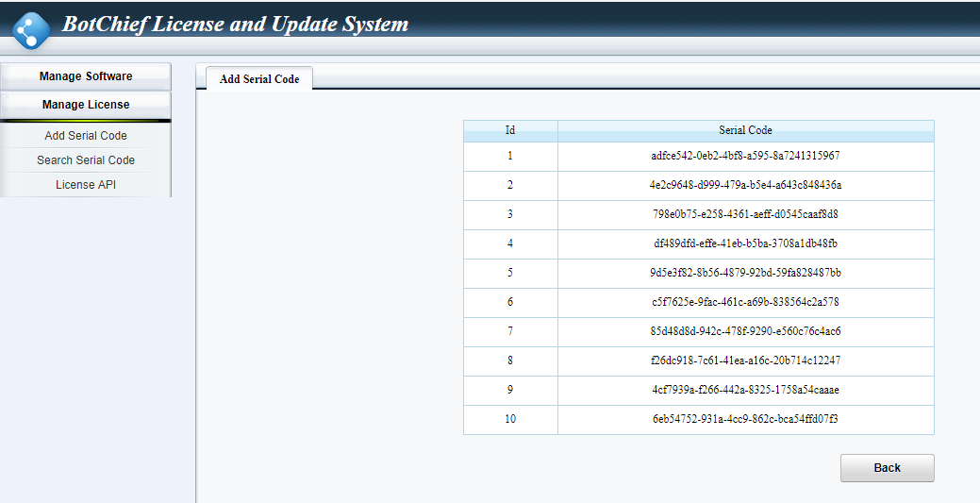Viewport: 980px width, 503px height.
Task: Expand the Manage Software section
Action: coord(86,76)
